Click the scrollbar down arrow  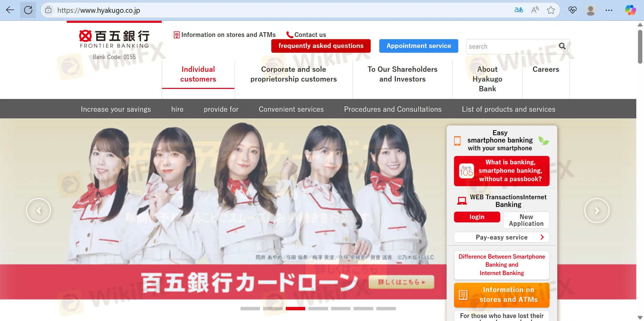tap(640, 317)
